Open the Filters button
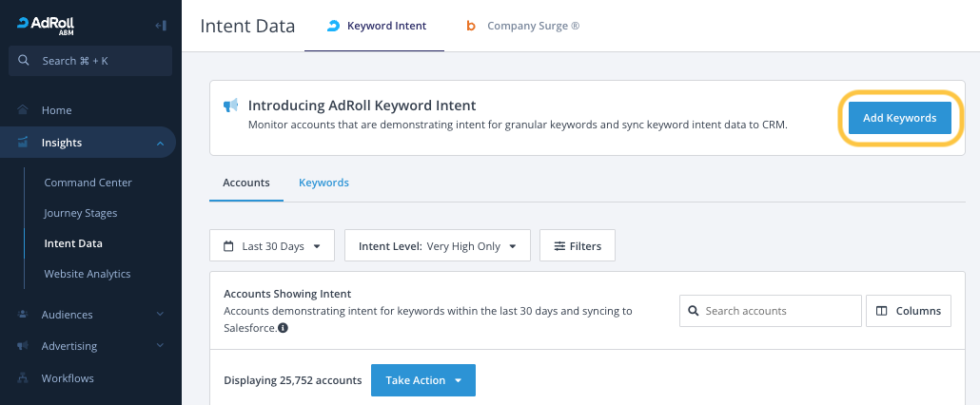 [577, 246]
